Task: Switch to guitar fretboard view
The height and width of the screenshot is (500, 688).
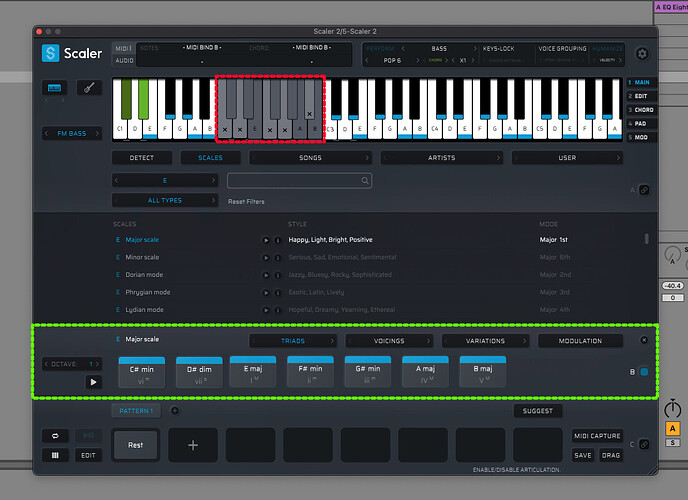Action: click(89, 88)
